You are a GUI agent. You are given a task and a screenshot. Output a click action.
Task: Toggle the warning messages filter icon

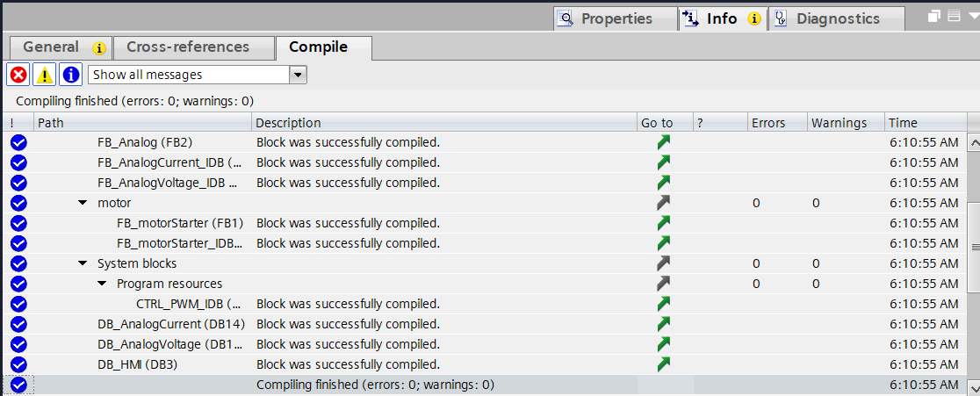pyautogui.click(x=45, y=75)
